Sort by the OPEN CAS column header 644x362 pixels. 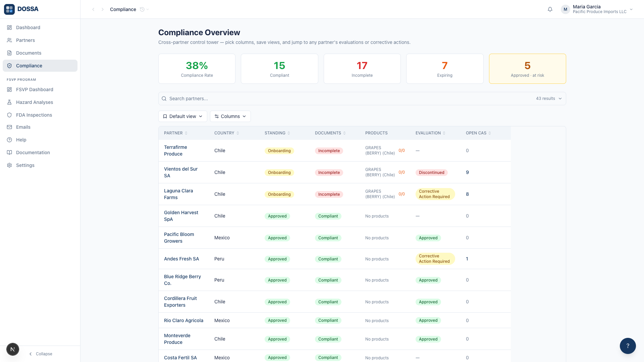(479, 133)
